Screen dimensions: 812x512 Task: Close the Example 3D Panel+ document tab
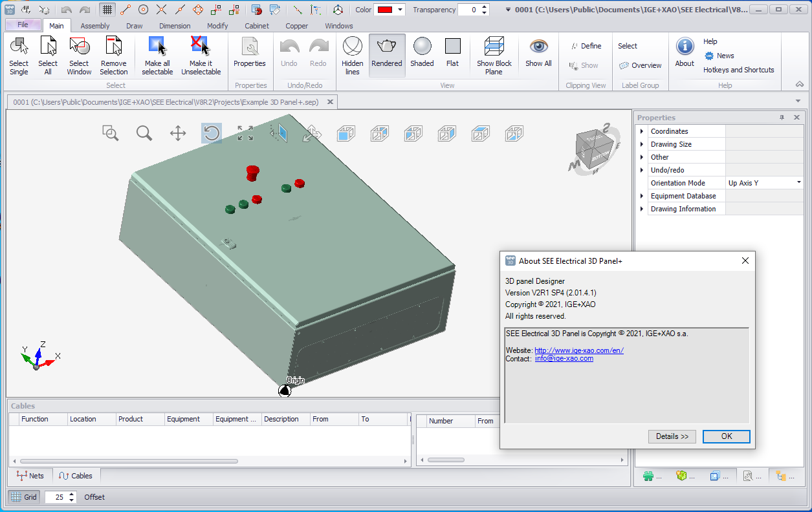pyautogui.click(x=330, y=102)
